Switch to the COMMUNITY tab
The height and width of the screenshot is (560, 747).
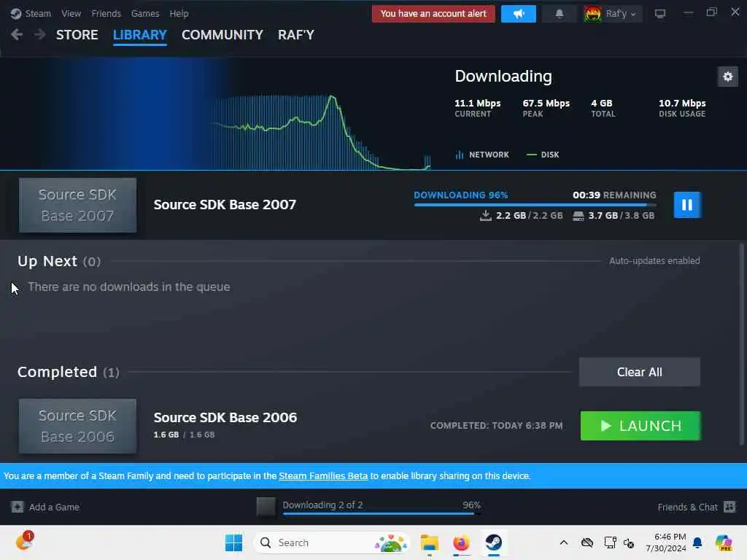(x=222, y=35)
